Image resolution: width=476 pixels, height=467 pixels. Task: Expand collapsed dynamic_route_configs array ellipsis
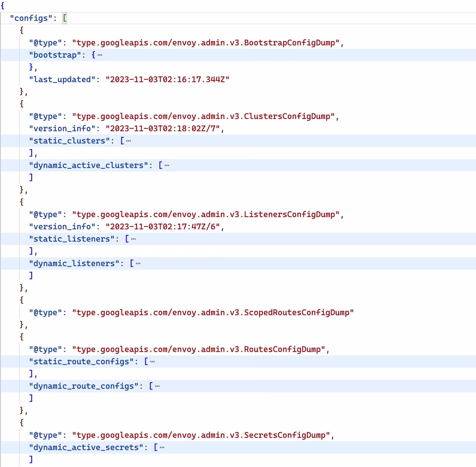[x=157, y=386]
